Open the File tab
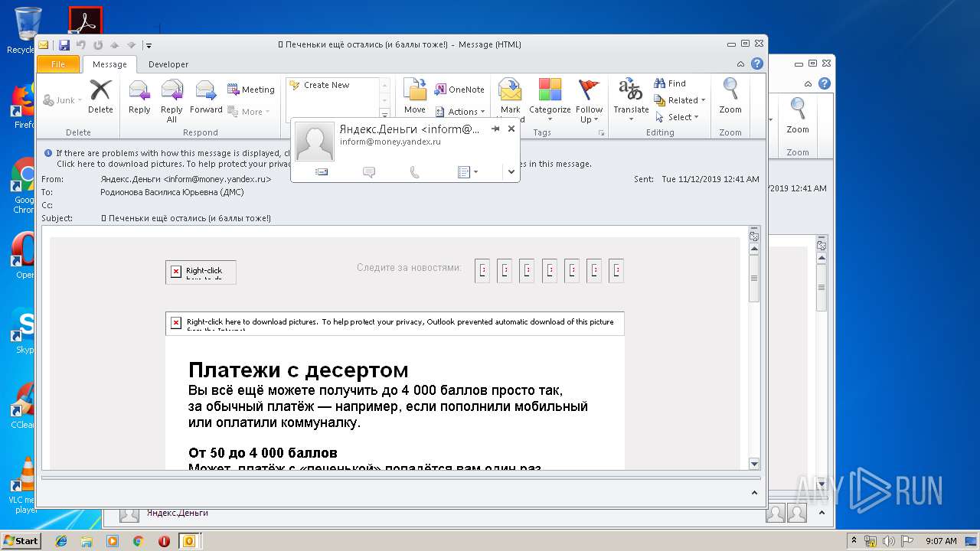Viewport: 980px width, 551px height. click(58, 64)
